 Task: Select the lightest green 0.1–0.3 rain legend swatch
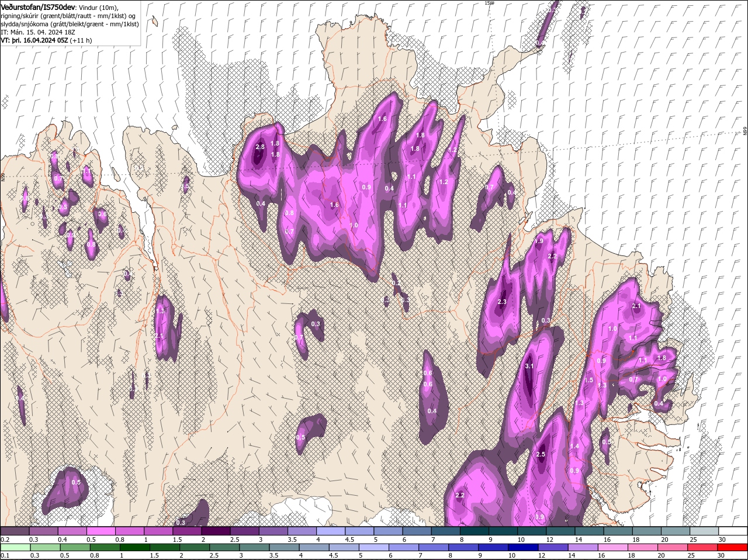click(16, 547)
